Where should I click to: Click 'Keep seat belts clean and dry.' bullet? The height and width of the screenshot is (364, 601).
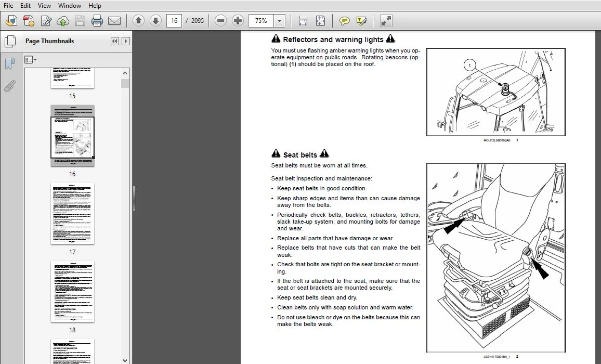coord(317,297)
